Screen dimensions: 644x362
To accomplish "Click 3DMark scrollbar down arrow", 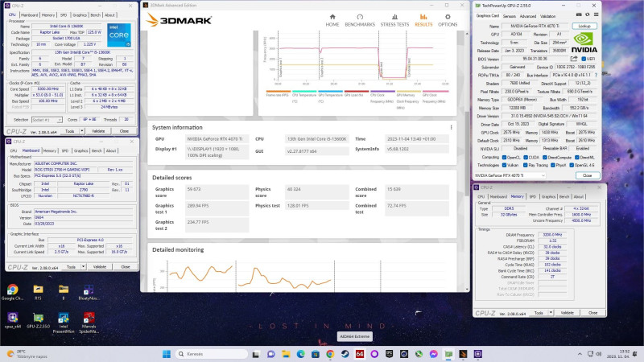I will tap(467, 290).
